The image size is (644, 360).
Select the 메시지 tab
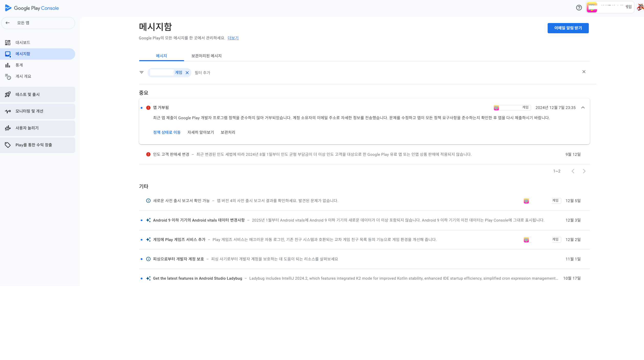click(x=161, y=56)
